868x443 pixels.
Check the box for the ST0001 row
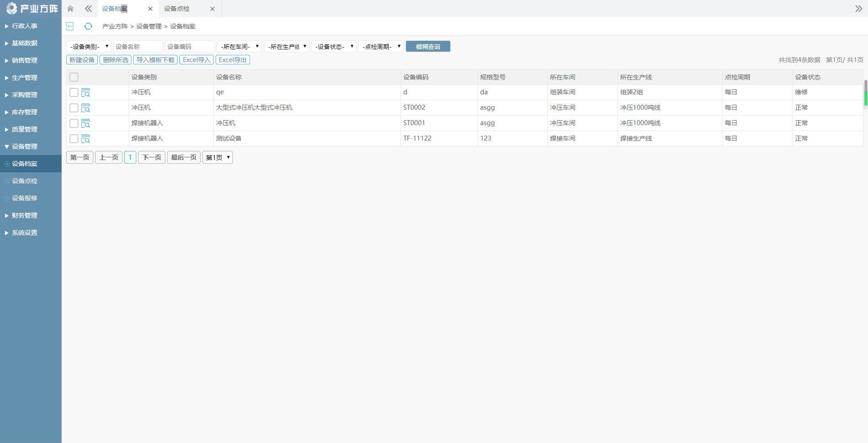[74, 123]
